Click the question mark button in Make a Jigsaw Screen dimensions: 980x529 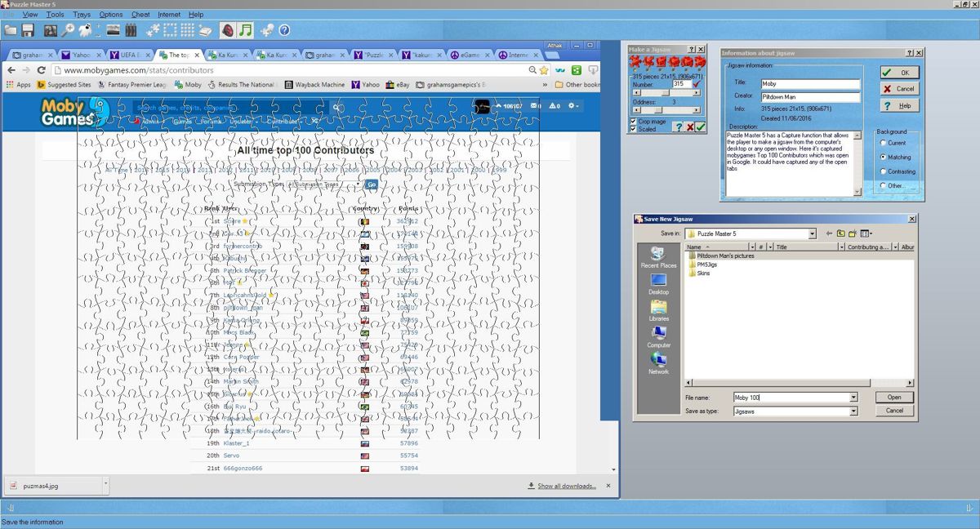[x=678, y=127]
